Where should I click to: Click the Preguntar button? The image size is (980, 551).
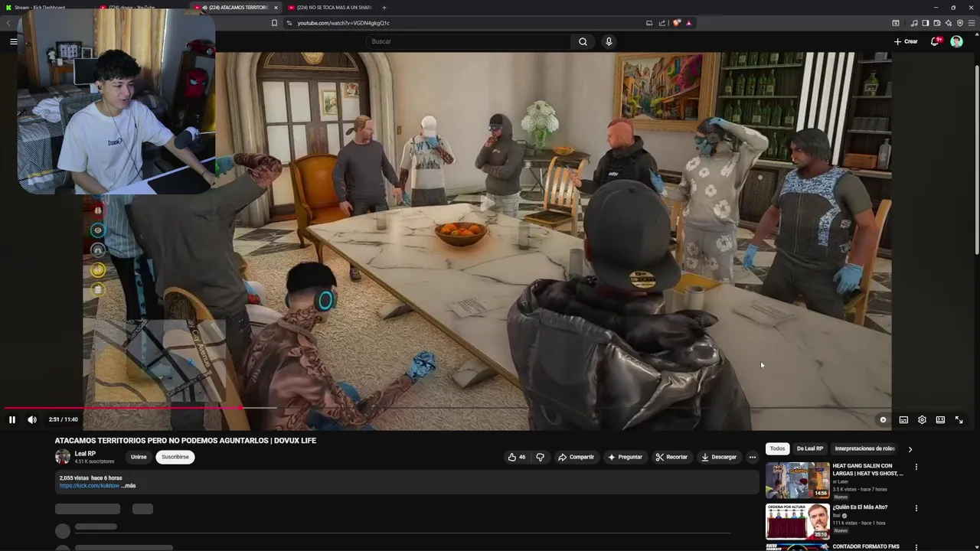[x=626, y=457]
